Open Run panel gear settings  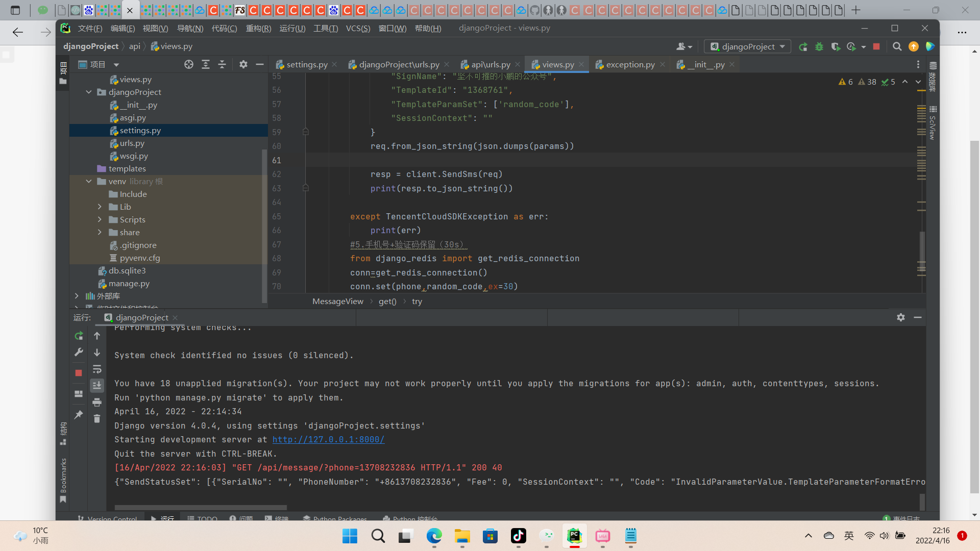901,317
